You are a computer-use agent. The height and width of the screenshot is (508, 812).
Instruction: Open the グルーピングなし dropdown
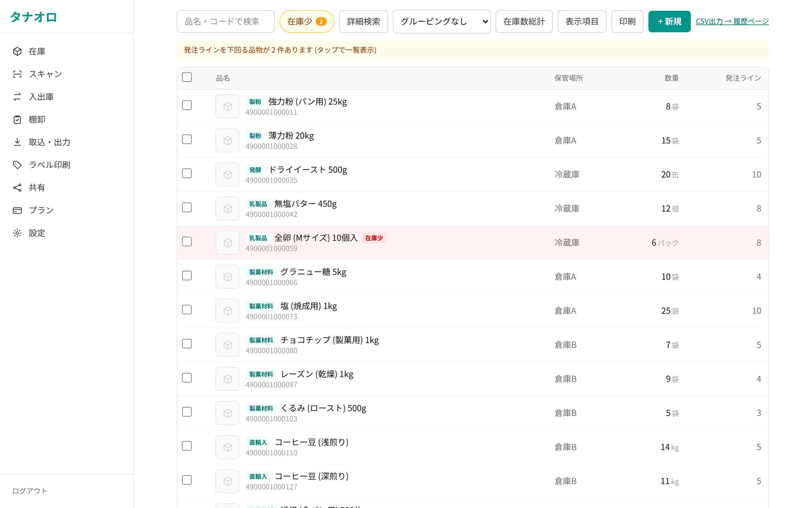tap(442, 21)
